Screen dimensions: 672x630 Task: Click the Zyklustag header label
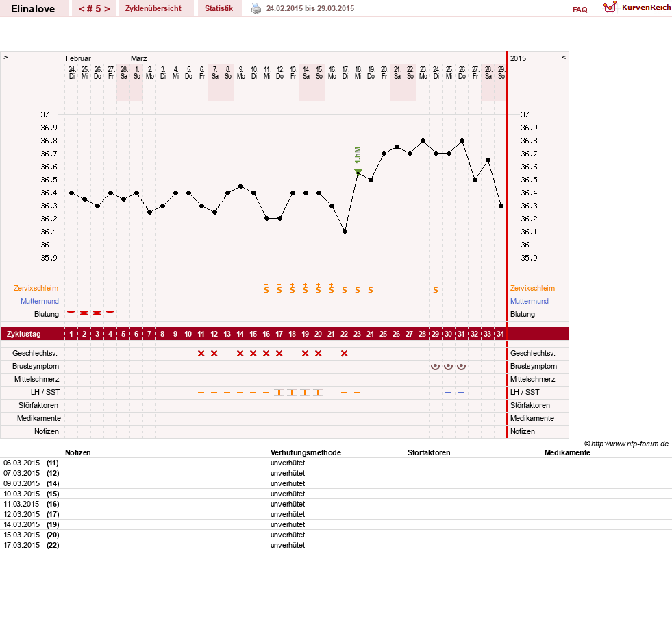pyautogui.click(x=23, y=334)
